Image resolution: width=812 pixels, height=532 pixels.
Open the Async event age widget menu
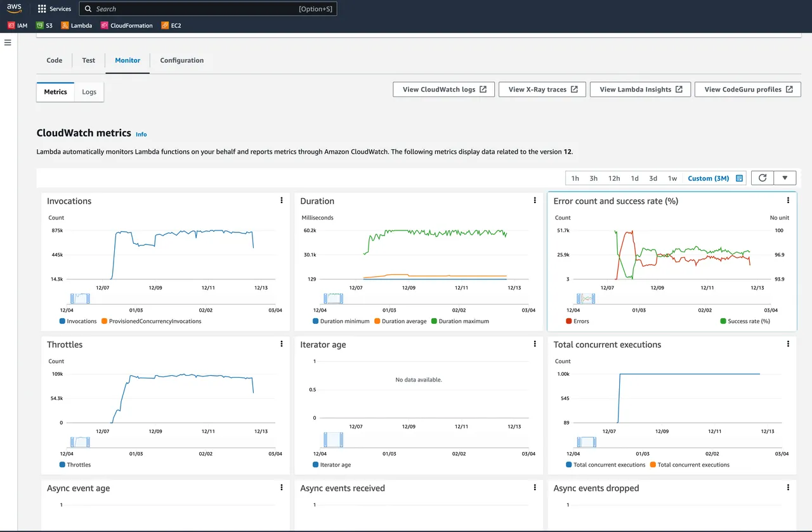[281, 488]
